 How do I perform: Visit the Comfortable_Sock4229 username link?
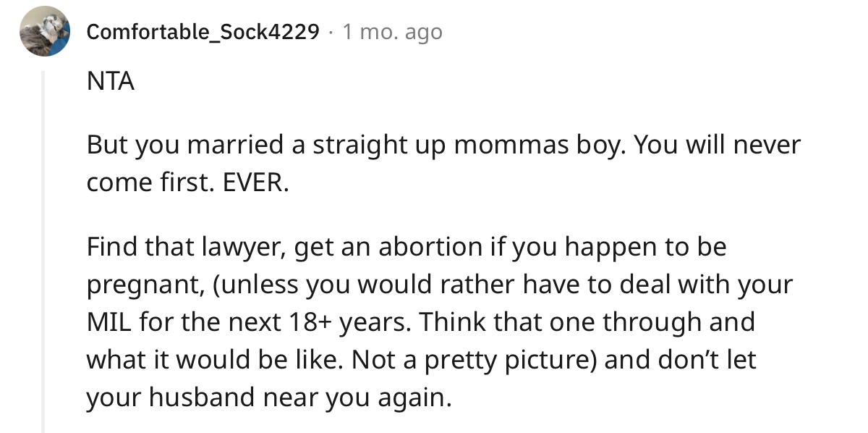(203, 32)
